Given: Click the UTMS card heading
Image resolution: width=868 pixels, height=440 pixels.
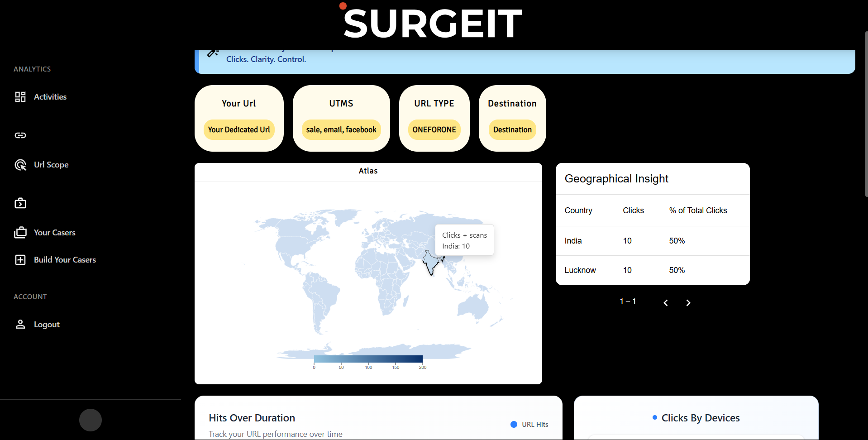Looking at the screenshot, I should point(341,104).
